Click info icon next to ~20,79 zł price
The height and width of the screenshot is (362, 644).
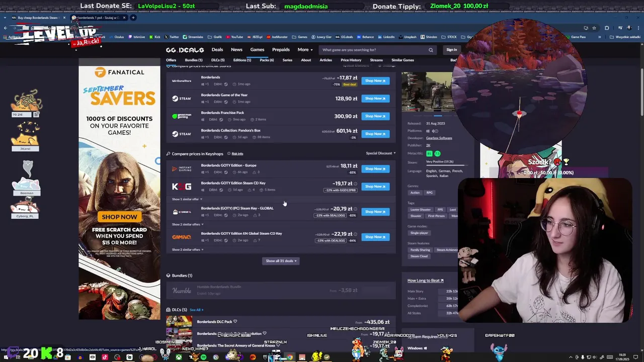[x=355, y=209]
